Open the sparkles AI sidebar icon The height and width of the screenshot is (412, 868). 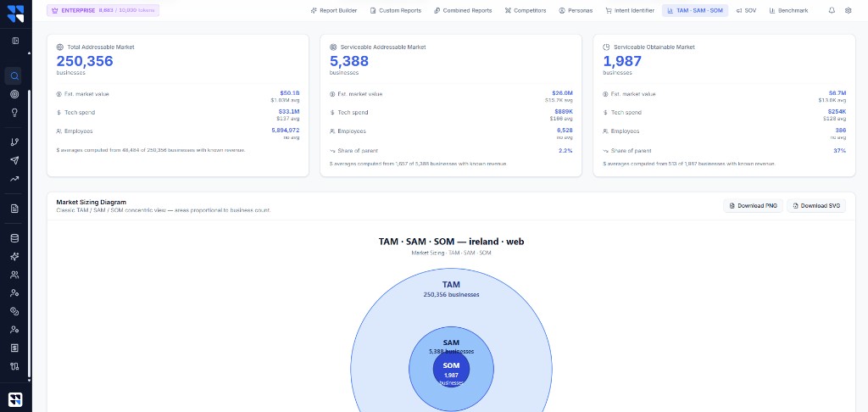coord(15,256)
